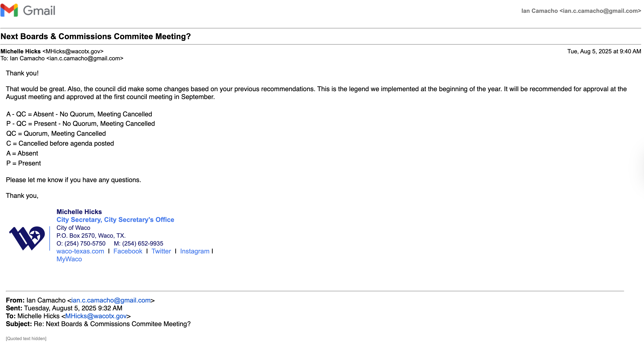Viewport: 644px width, 343px height.
Task: Open the waco-texas.com link
Action: point(80,251)
